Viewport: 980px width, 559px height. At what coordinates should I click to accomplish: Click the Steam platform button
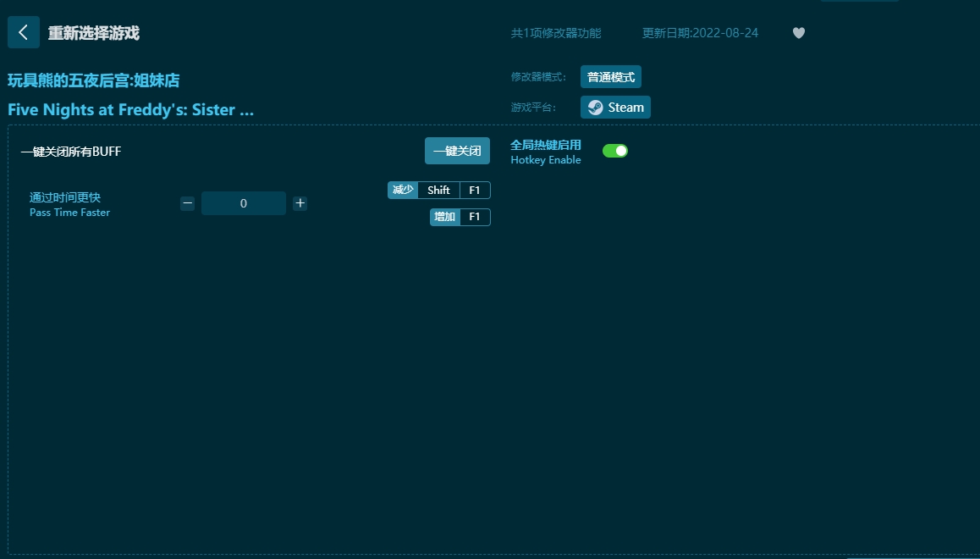tap(615, 107)
